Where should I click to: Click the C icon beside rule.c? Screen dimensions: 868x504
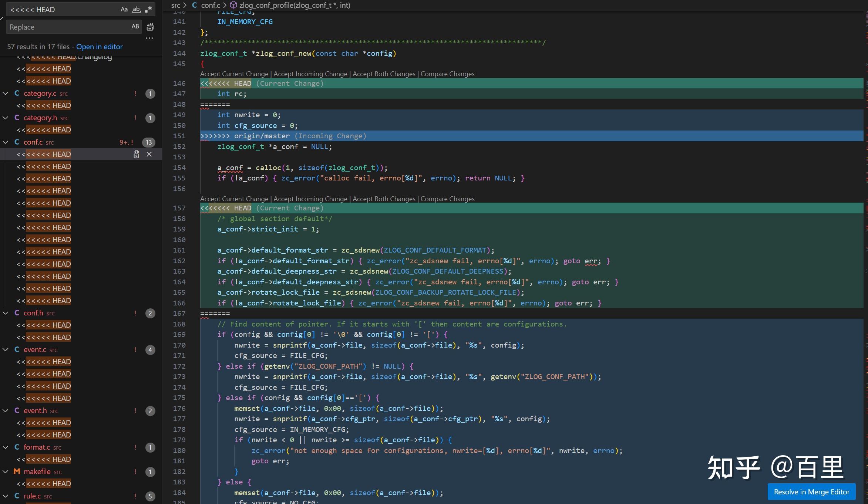coord(17,496)
